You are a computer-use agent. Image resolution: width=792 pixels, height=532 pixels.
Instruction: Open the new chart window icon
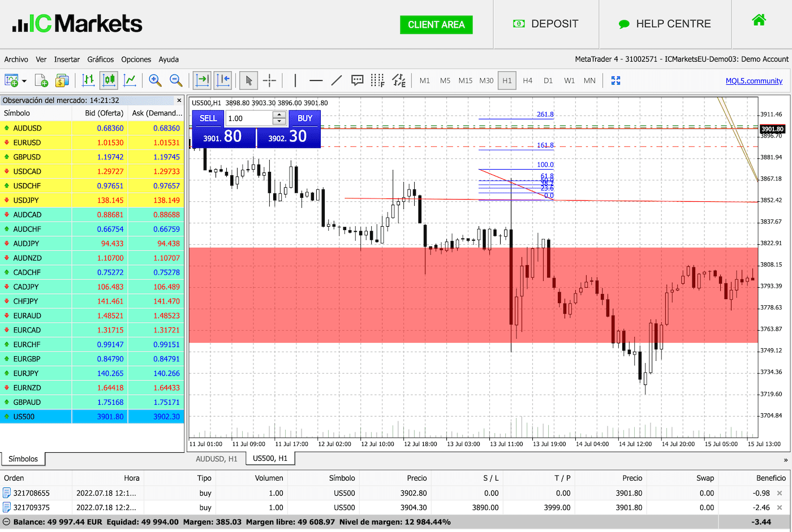[x=11, y=80]
